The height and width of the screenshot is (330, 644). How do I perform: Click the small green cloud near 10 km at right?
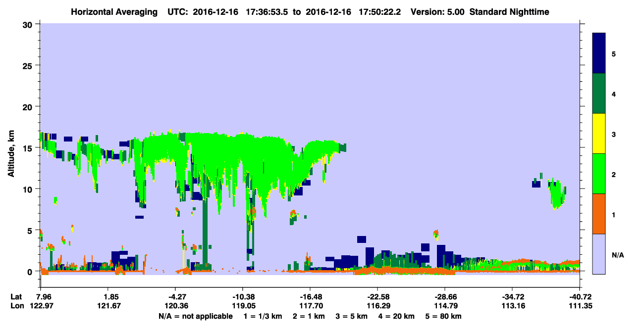[557, 194]
